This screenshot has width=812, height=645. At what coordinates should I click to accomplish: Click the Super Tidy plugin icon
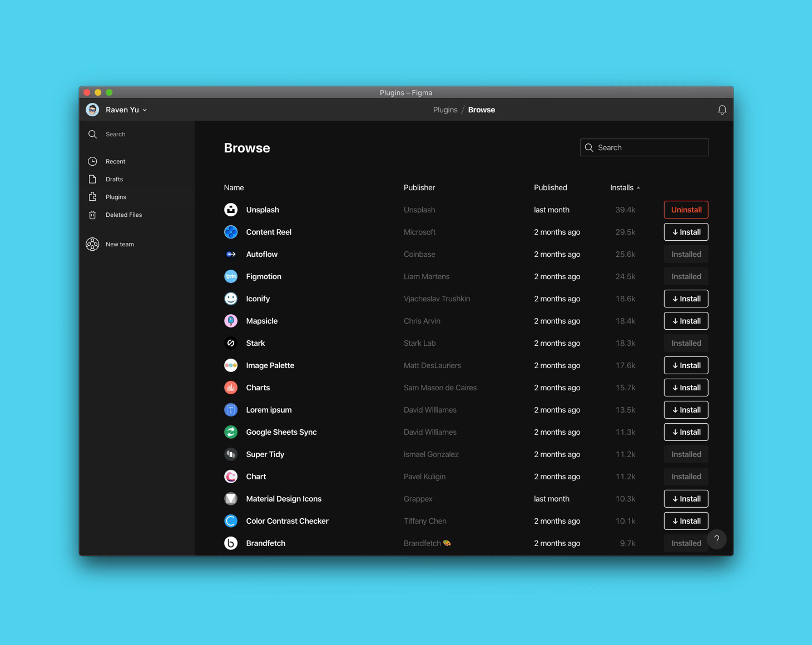pos(231,454)
